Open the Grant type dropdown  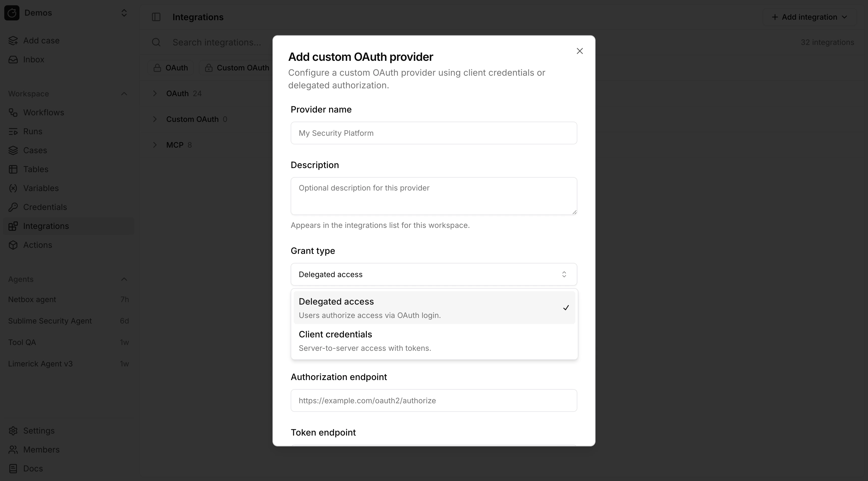coord(433,274)
